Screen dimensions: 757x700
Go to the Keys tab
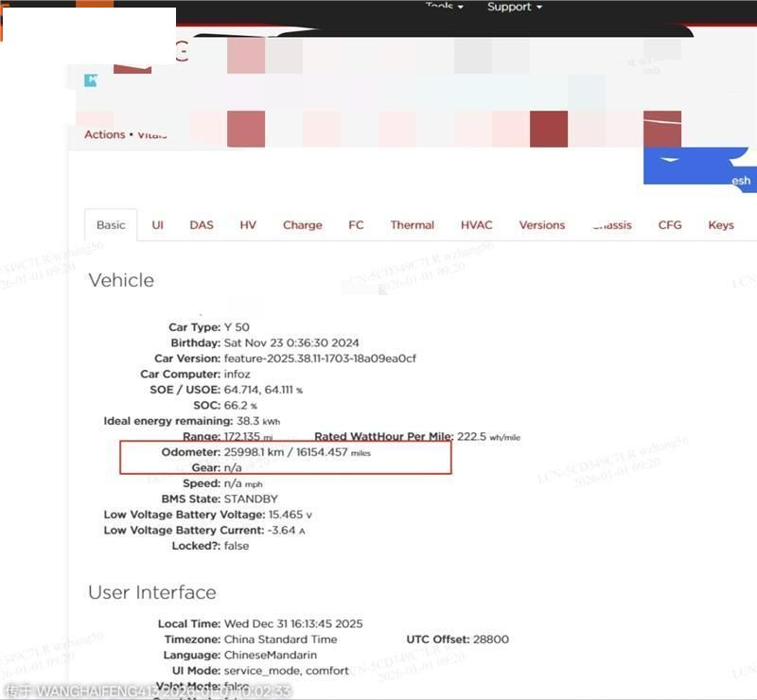721,225
